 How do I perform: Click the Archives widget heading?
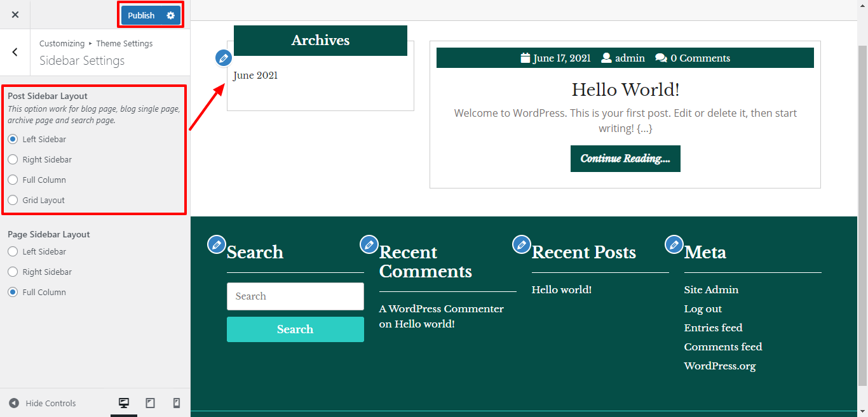tap(320, 41)
